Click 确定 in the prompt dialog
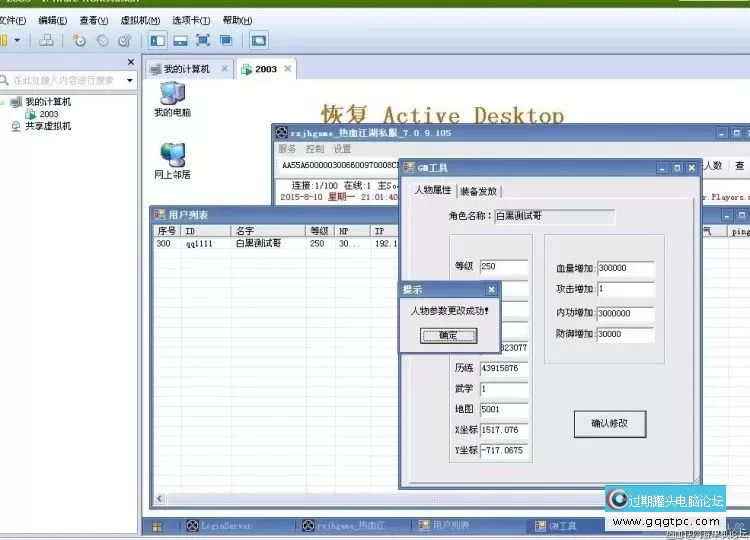This screenshot has width=750, height=540. (447, 335)
